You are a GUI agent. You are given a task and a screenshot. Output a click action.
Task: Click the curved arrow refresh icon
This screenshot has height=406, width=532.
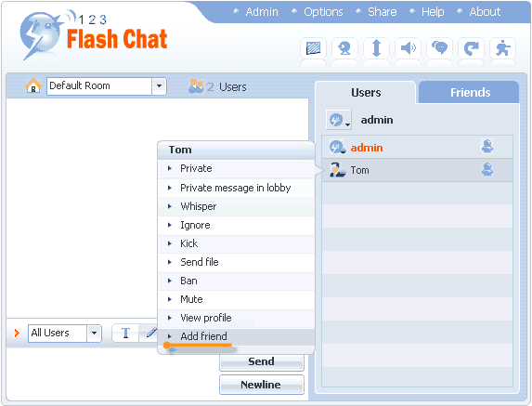coord(472,48)
